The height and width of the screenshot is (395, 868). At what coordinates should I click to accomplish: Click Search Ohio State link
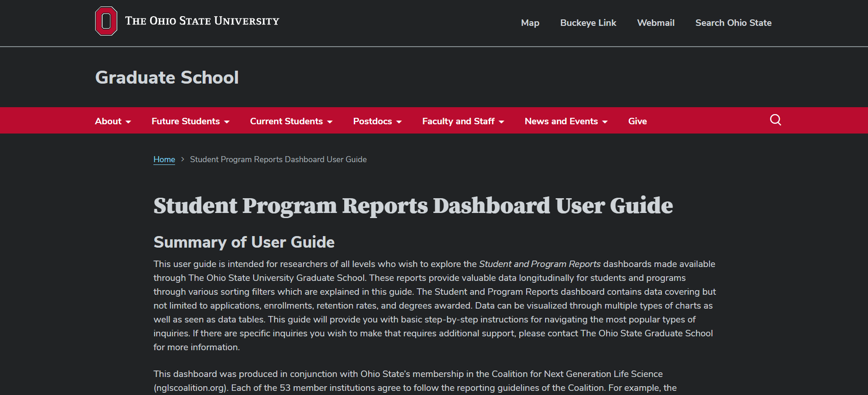point(733,23)
